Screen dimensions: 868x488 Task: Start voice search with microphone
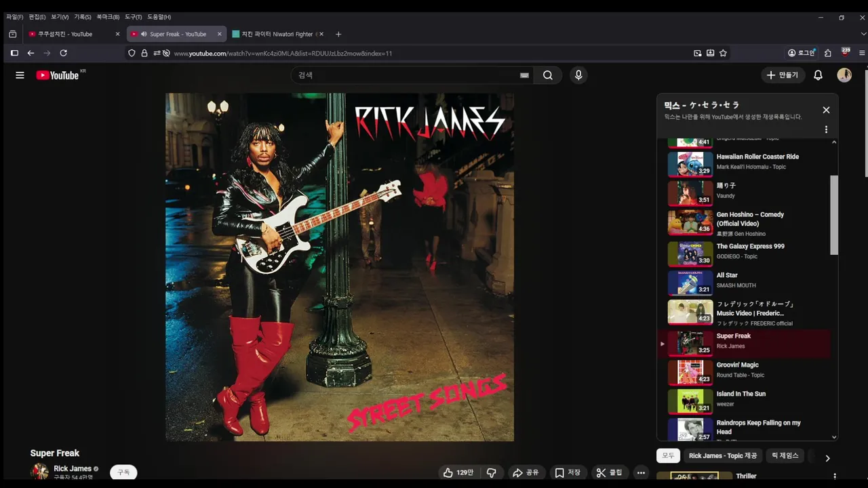pyautogui.click(x=578, y=75)
